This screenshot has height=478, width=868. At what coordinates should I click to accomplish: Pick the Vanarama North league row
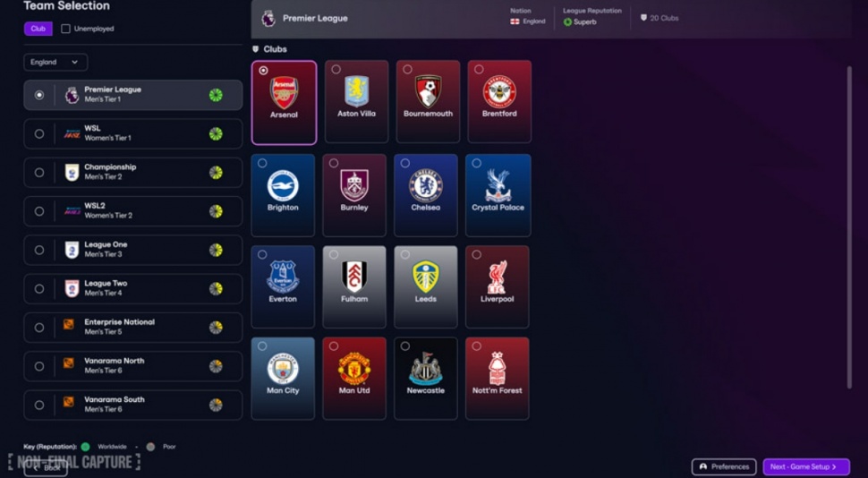point(132,366)
